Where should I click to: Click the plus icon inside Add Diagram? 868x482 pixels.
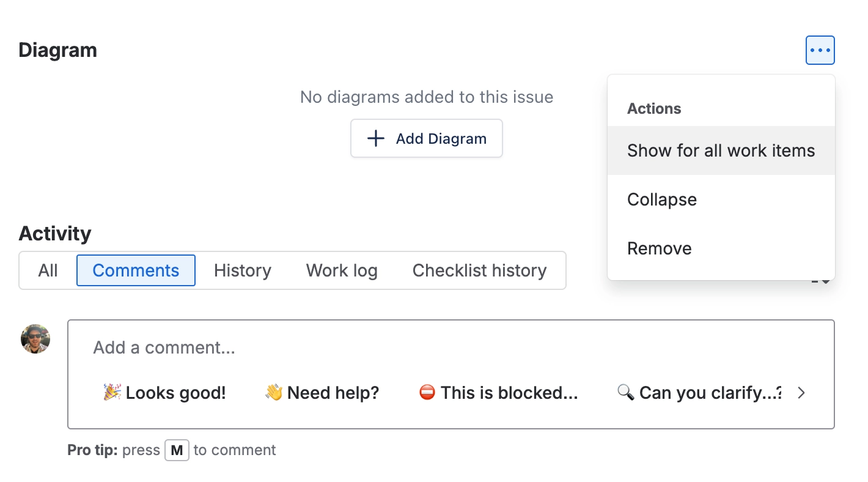click(375, 138)
